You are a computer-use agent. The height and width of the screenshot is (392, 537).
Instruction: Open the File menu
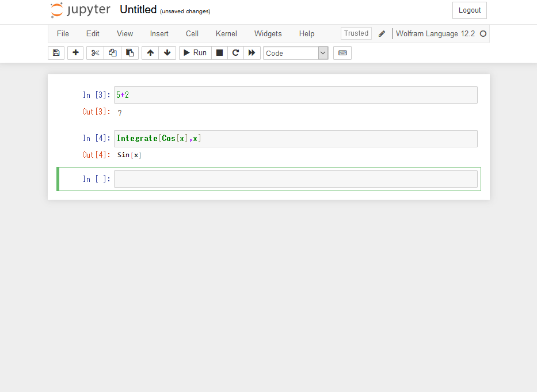tap(63, 33)
